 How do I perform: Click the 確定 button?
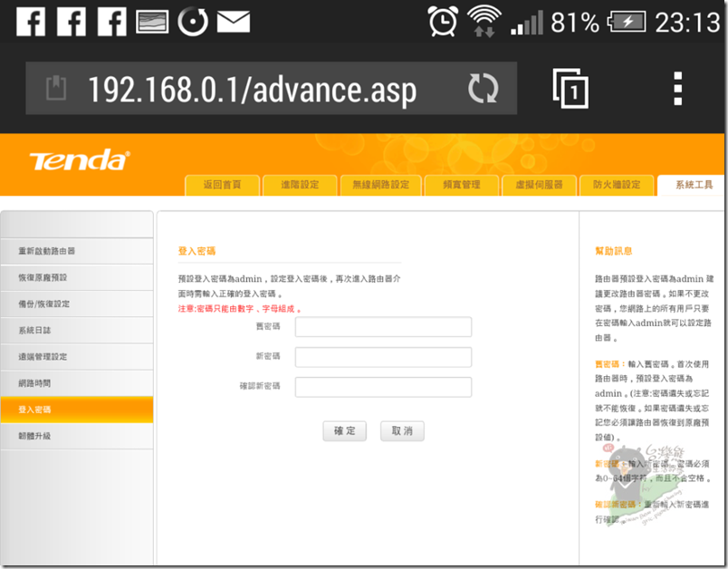coord(344,431)
